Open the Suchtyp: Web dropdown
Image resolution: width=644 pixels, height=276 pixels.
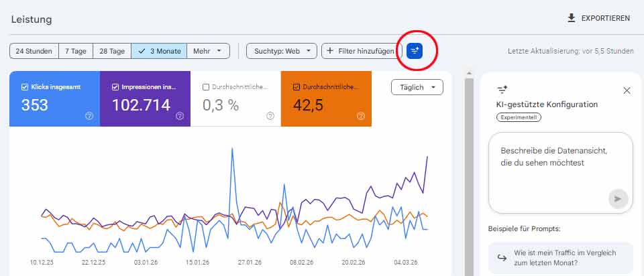tap(282, 52)
